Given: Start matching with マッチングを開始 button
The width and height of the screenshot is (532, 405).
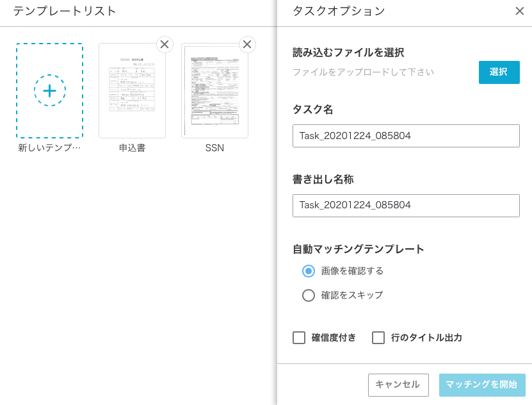Looking at the screenshot, I should point(482,385).
